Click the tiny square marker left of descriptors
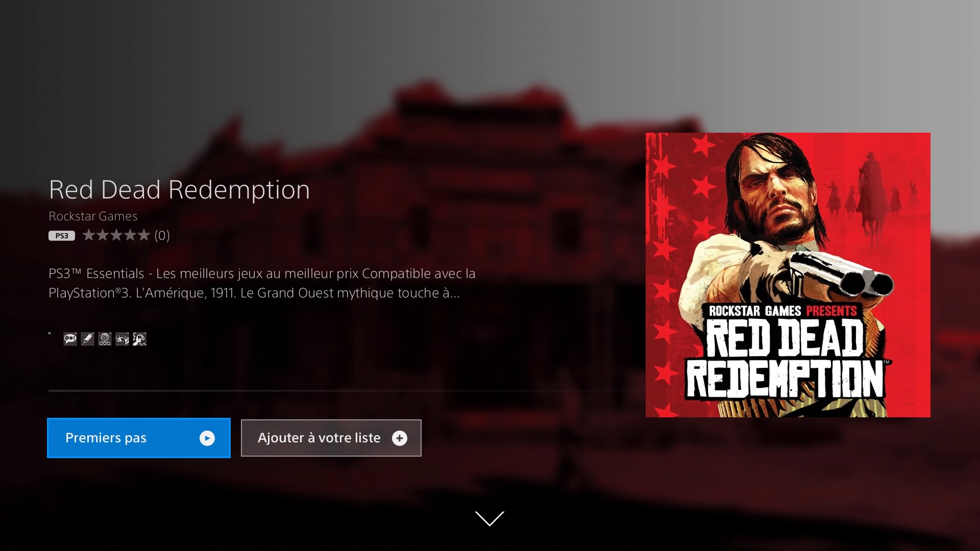Viewport: 980px width, 551px height. [50, 334]
